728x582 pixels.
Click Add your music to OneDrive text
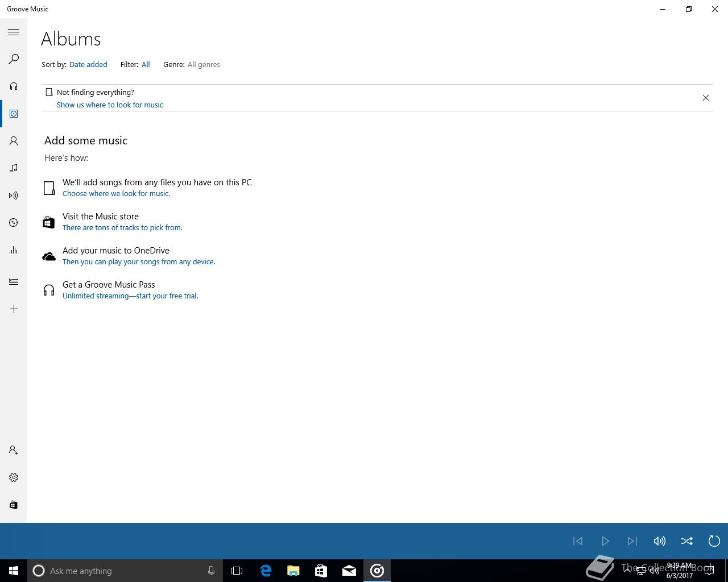coord(116,251)
